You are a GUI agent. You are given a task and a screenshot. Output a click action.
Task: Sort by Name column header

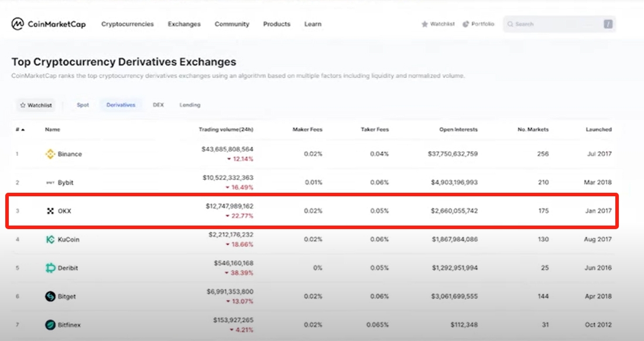click(x=53, y=129)
